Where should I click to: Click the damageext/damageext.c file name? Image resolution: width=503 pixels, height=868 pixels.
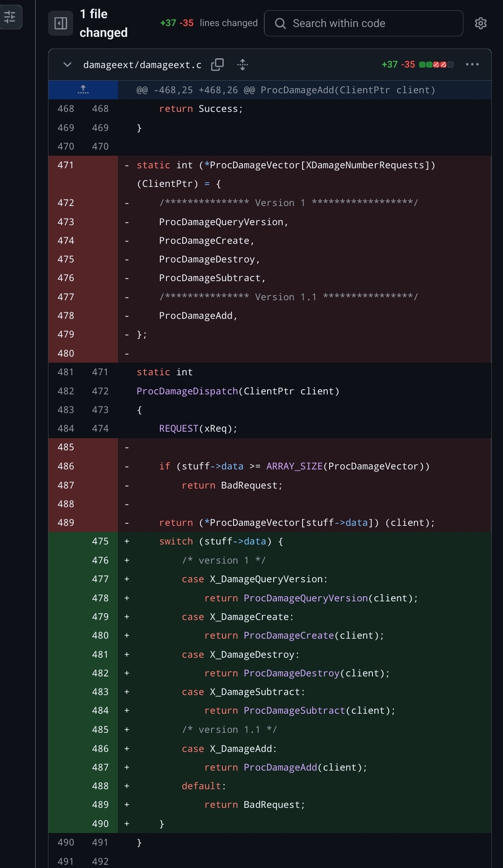point(142,65)
